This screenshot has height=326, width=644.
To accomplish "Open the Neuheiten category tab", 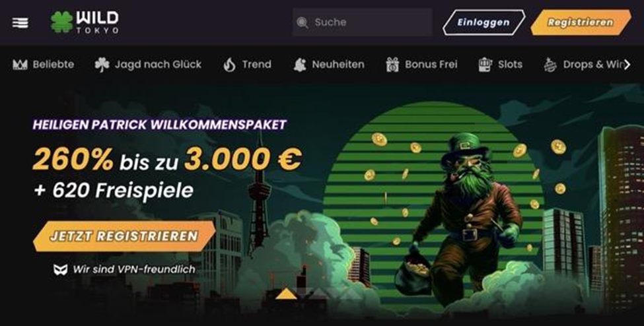I will coord(329,65).
